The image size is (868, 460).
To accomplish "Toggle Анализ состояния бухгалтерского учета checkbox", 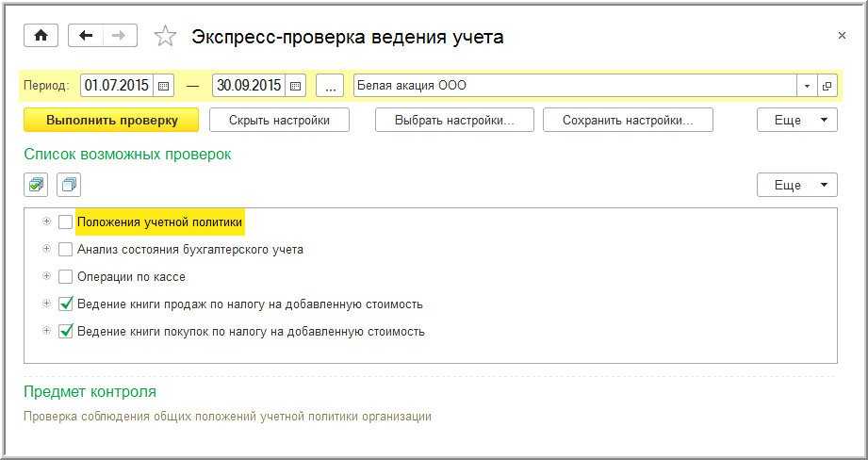I will (65, 250).
